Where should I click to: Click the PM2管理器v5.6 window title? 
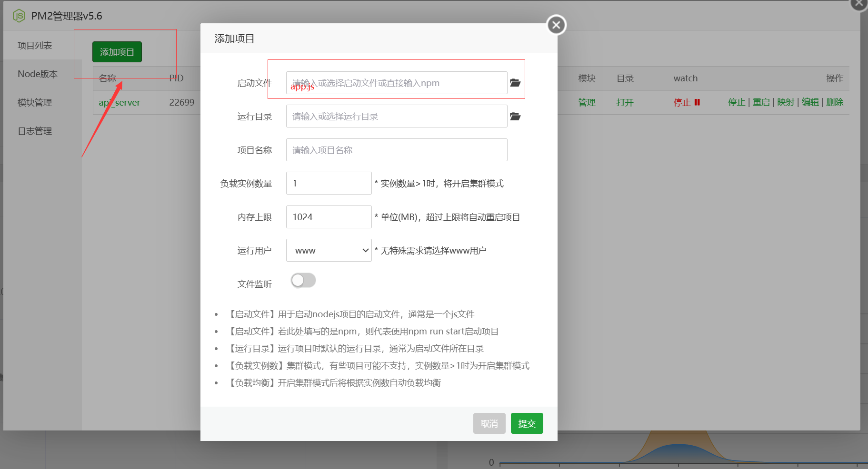pyautogui.click(x=67, y=16)
